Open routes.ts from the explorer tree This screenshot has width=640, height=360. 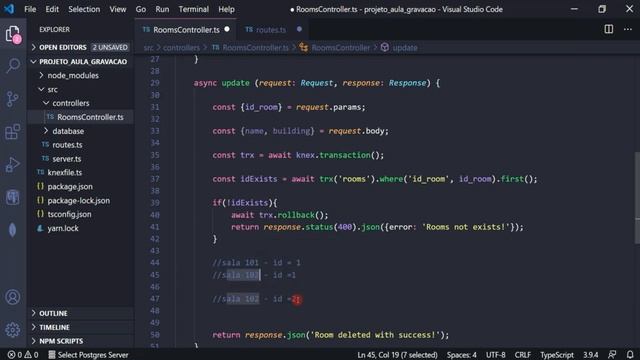(67, 145)
